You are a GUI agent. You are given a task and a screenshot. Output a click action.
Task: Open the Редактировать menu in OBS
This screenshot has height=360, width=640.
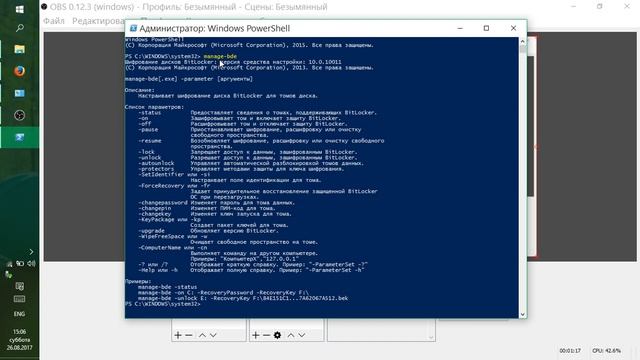99,21
